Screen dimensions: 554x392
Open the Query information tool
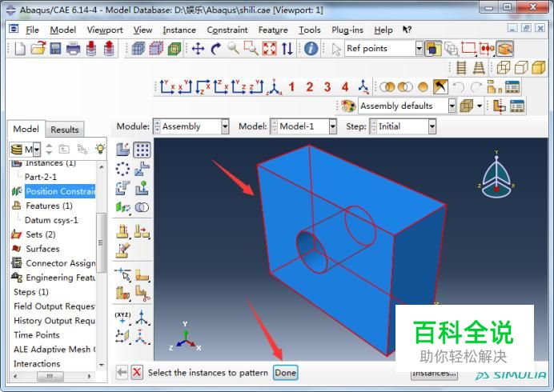coord(311,48)
